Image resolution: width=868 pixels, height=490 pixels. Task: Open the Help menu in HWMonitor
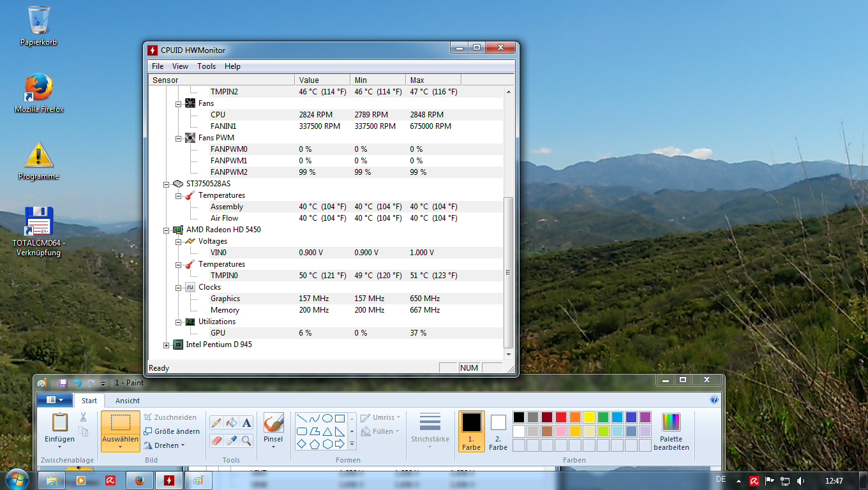coord(232,66)
